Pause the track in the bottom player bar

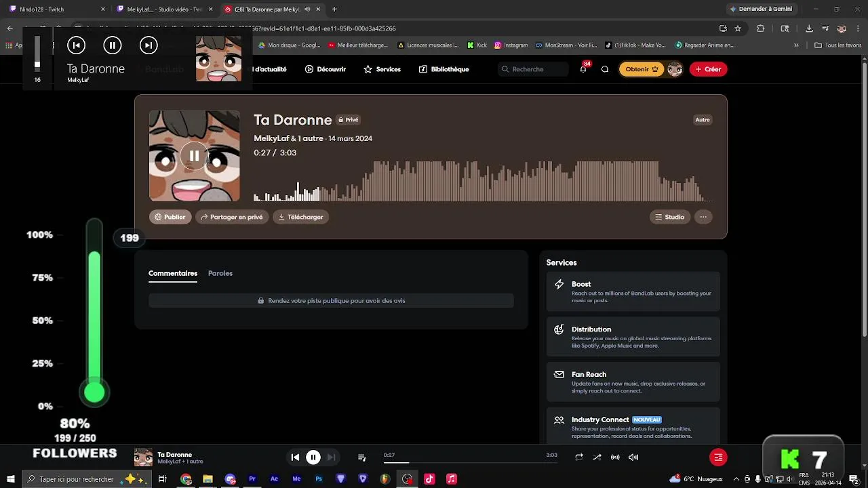pyautogui.click(x=313, y=457)
